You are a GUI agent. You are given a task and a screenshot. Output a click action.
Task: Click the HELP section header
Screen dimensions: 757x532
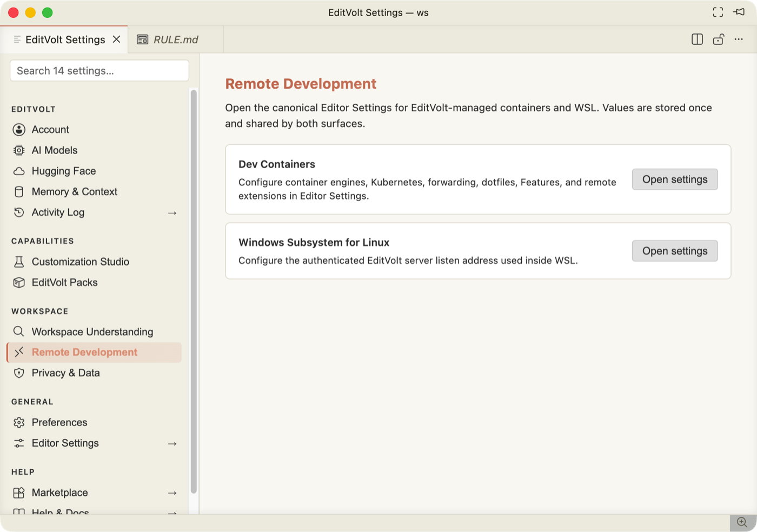23,472
